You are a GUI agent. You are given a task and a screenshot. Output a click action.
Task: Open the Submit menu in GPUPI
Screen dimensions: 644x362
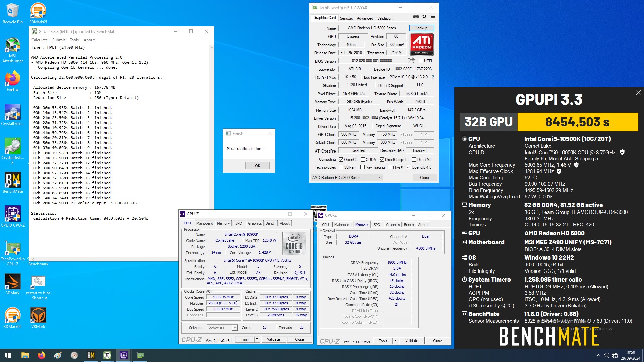[59, 40]
